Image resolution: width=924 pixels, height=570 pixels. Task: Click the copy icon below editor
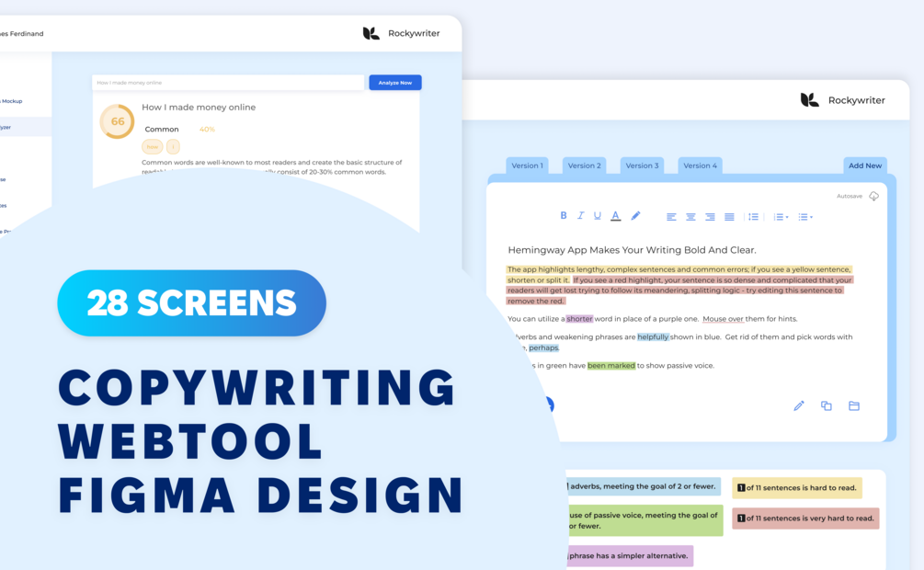pos(827,405)
